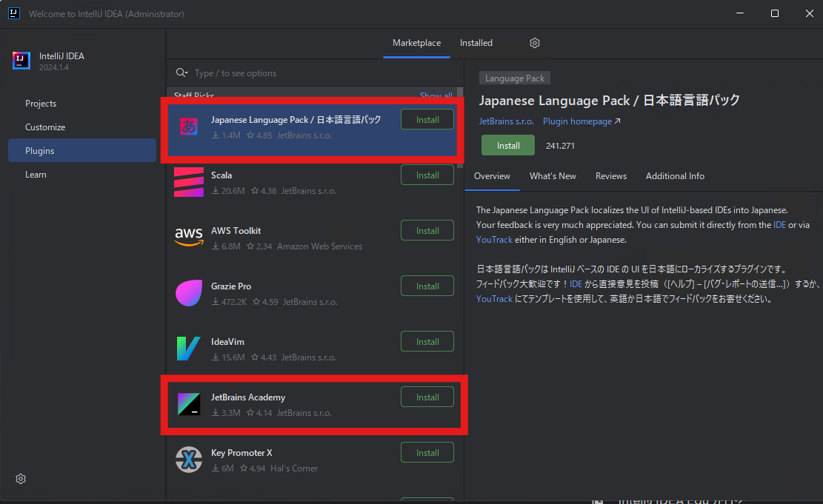
Task: Open plugin settings via the gear icon
Action: (535, 43)
